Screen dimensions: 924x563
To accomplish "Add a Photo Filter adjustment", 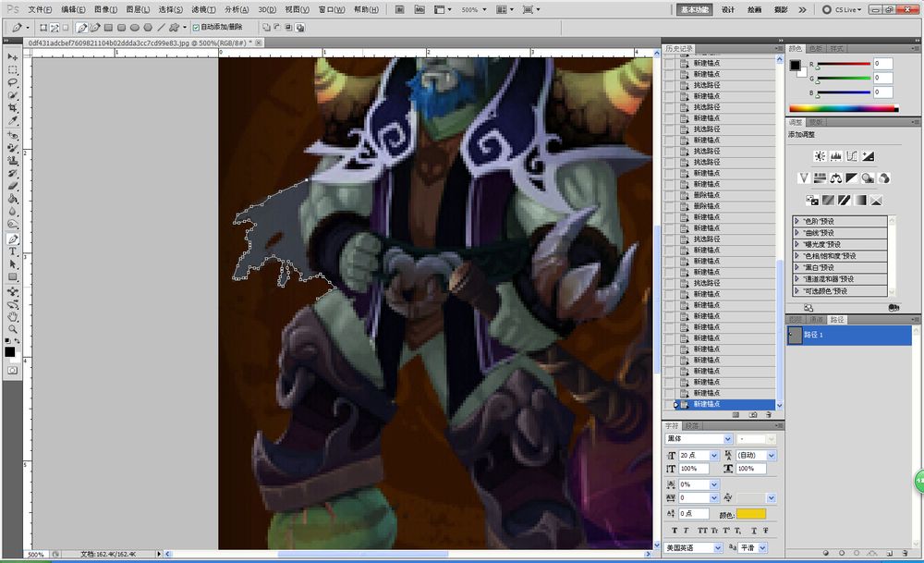I will tap(868, 178).
